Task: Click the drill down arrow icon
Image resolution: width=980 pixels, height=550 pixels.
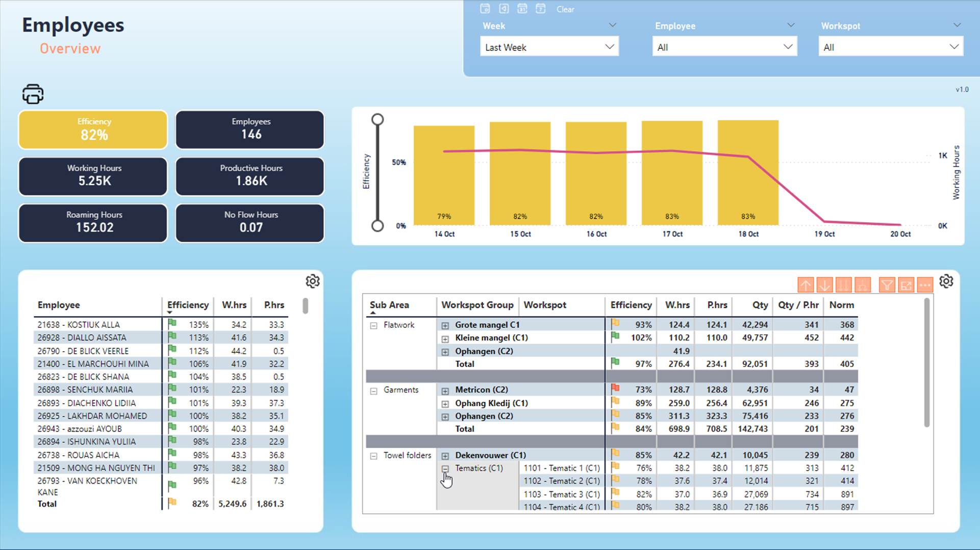Action: point(824,285)
